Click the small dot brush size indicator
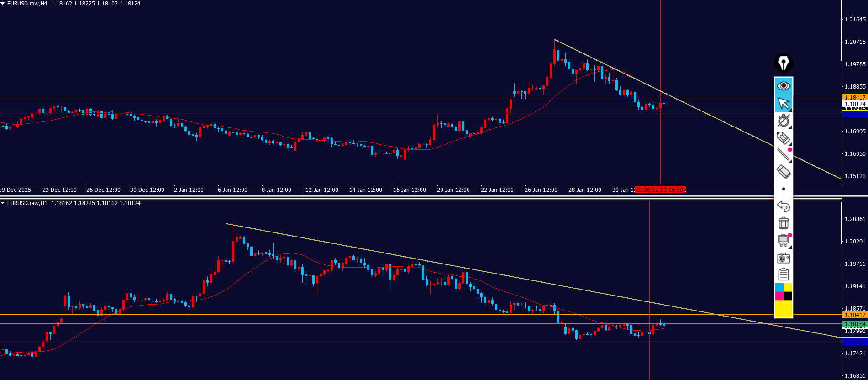Screen dimensions: 868x380 pos(784,189)
